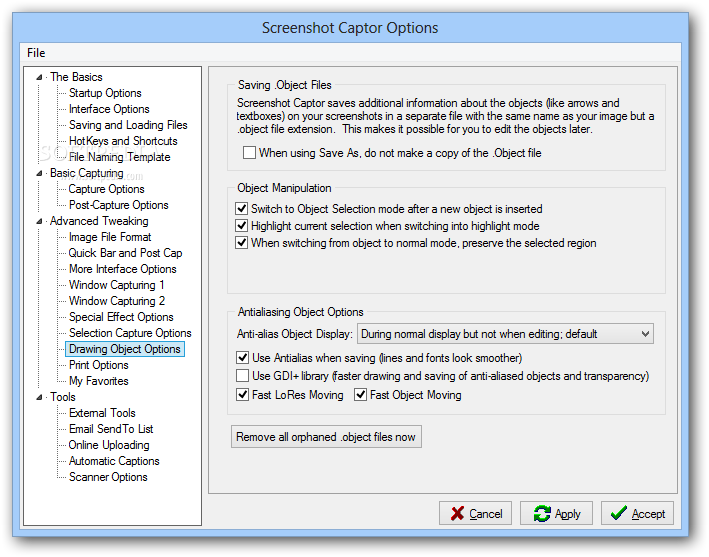Open Scanner Options page
The height and width of the screenshot is (557, 709).
point(108,477)
